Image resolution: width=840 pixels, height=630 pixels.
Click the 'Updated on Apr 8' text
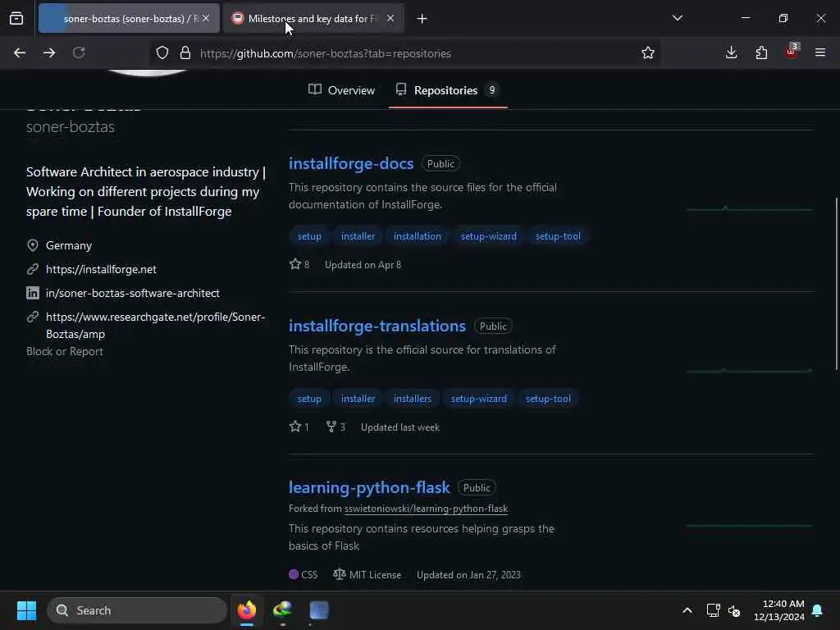[363, 265]
